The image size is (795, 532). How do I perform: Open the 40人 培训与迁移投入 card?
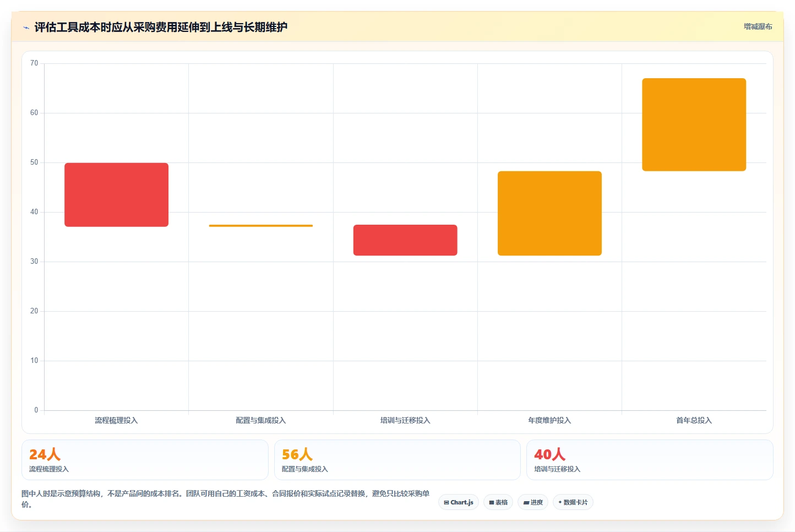click(650, 460)
